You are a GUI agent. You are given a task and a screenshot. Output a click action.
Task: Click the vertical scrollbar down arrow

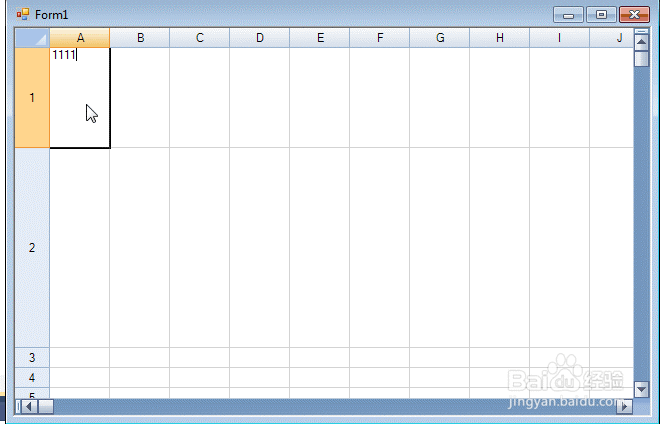(641, 389)
